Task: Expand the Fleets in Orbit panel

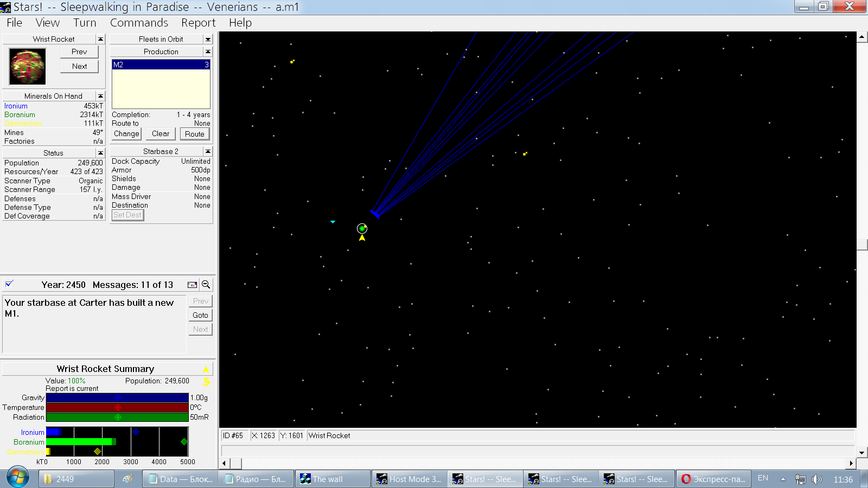Action: click(x=208, y=39)
